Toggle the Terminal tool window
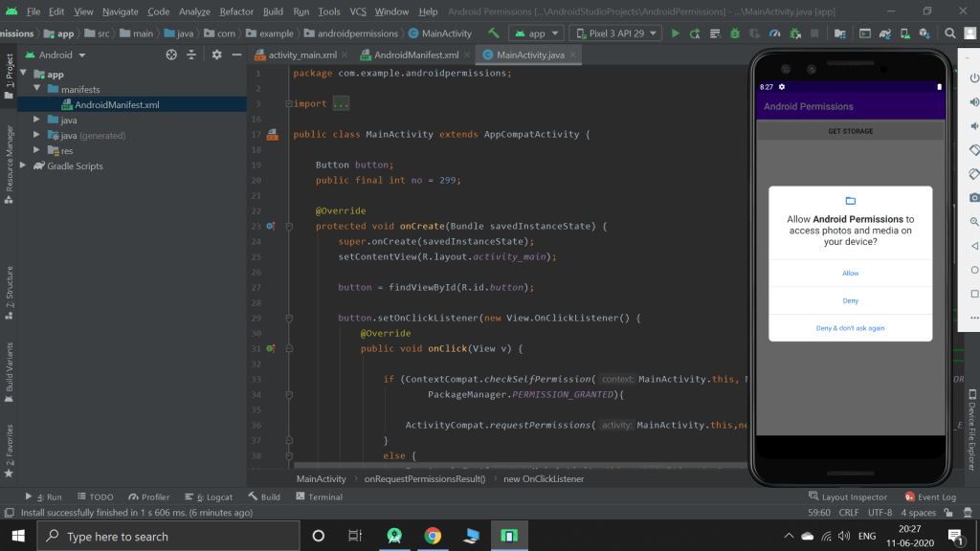The height and width of the screenshot is (551, 980). click(x=319, y=497)
